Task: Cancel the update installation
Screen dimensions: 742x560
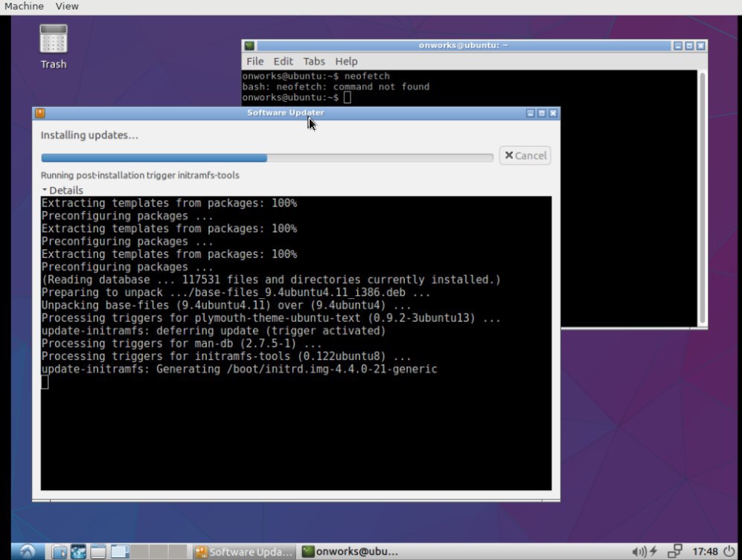Action: tap(525, 155)
